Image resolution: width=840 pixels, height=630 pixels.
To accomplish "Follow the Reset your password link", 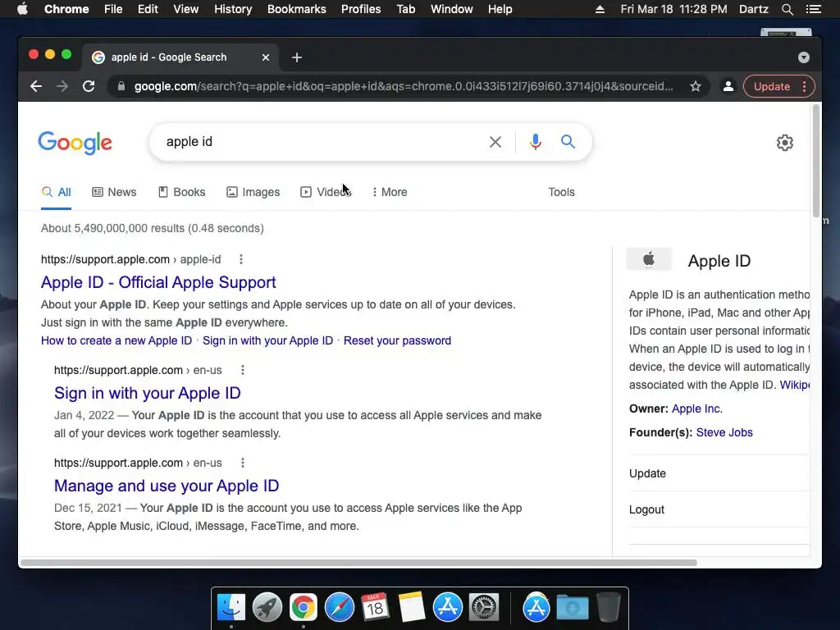I will (397, 340).
